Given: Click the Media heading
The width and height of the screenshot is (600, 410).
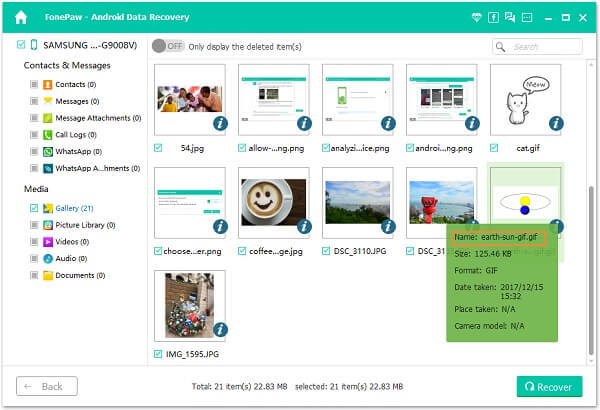Looking at the screenshot, I should coord(36,189).
